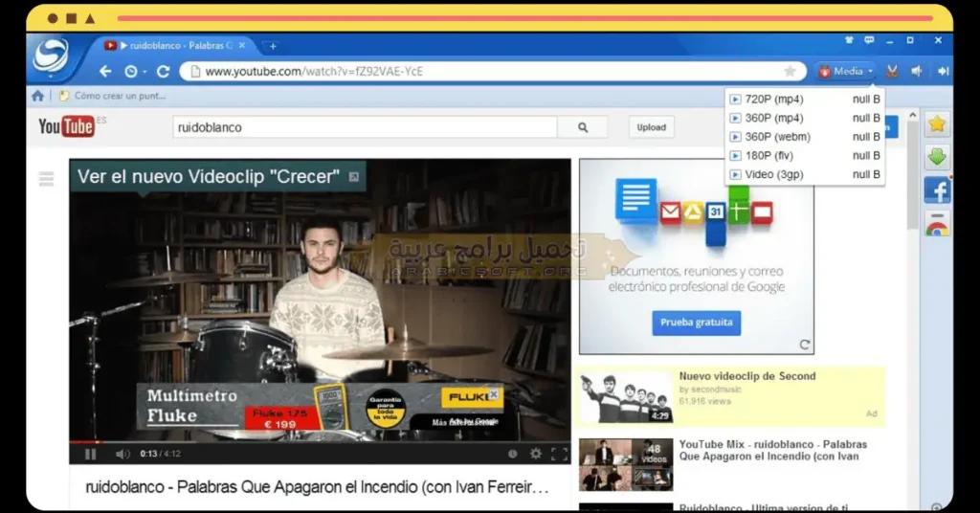Viewport: 980px width, 513px height.
Task: Click the YouTube search magnifier button
Action: click(x=583, y=127)
